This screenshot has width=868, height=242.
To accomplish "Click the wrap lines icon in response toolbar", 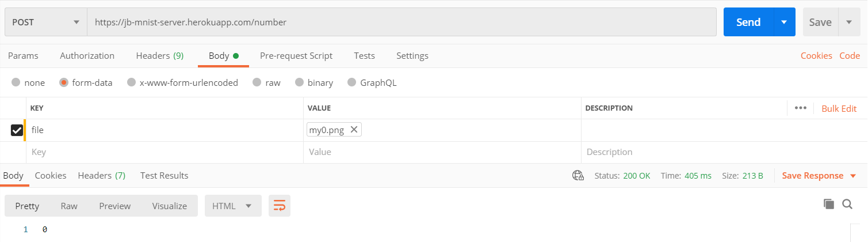I will pyautogui.click(x=280, y=206).
